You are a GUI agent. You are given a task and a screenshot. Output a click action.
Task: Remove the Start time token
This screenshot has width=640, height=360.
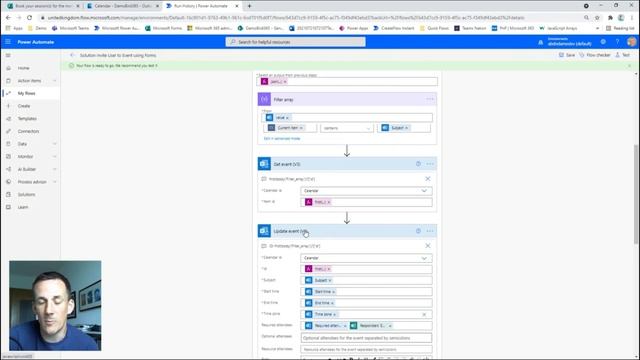333,292
